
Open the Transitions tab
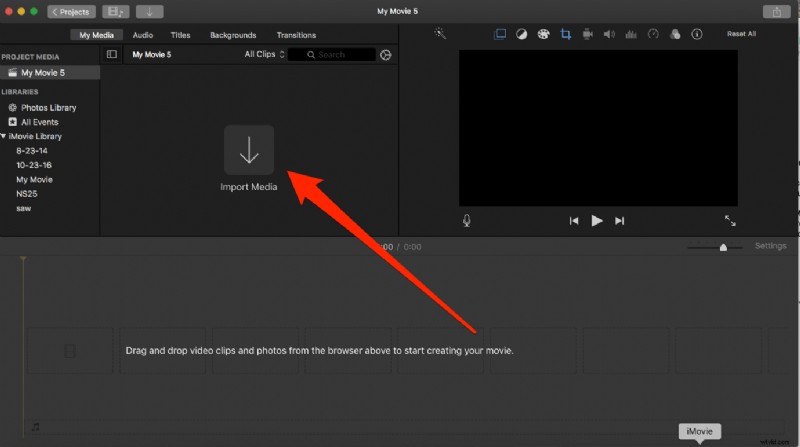tap(296, 35)
